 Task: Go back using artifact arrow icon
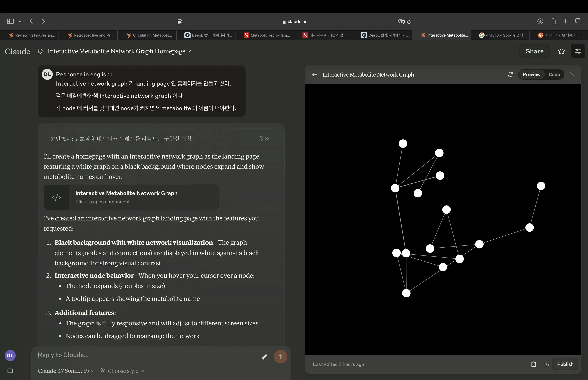coord(314,75)
